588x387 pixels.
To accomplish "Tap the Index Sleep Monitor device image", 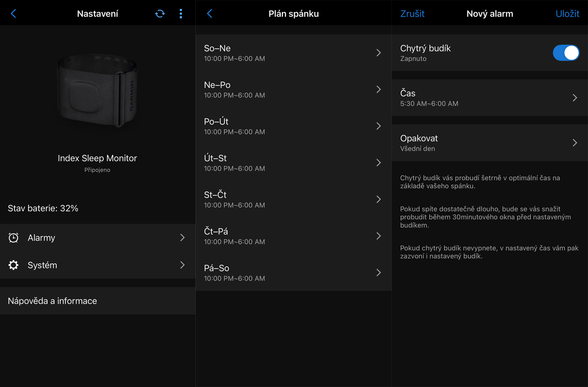I will (x=97, y=91).
